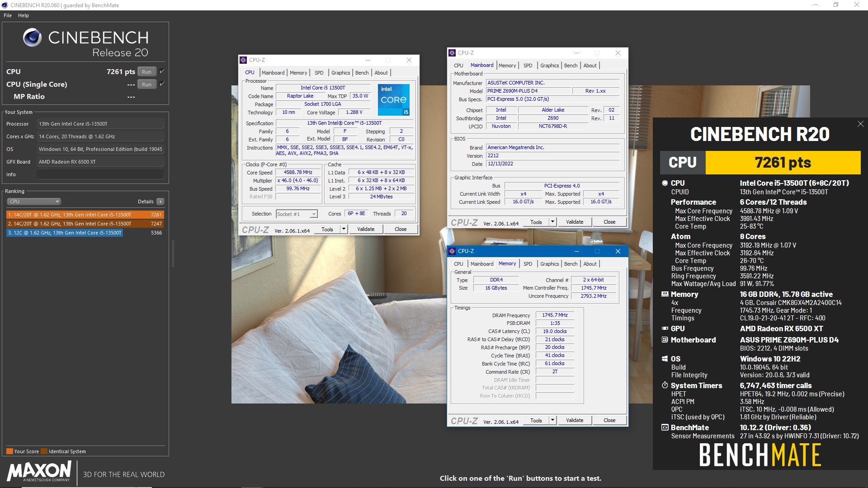Click DRAM Frequency value 1745.7 MHz
The image size is (868, 488).
click(x=555, y=315)
